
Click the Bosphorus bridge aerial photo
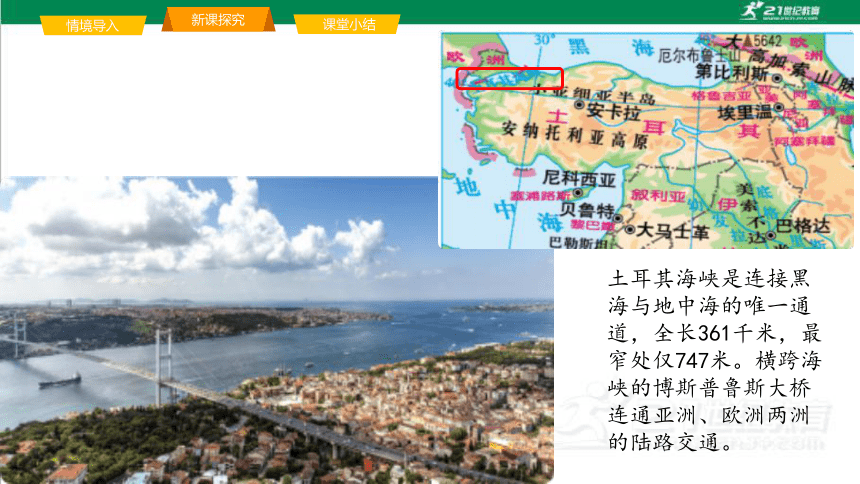pyautogui.click(x=276, y=330)
